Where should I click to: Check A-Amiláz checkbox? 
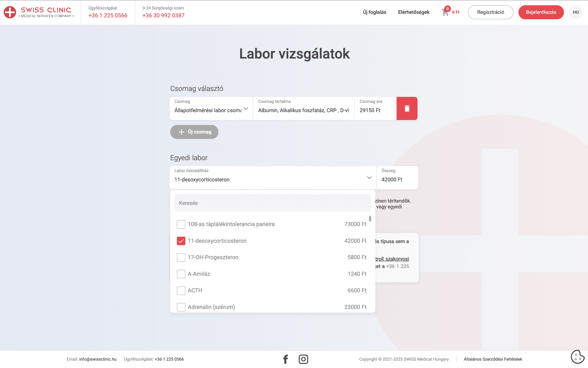[181, 274]
